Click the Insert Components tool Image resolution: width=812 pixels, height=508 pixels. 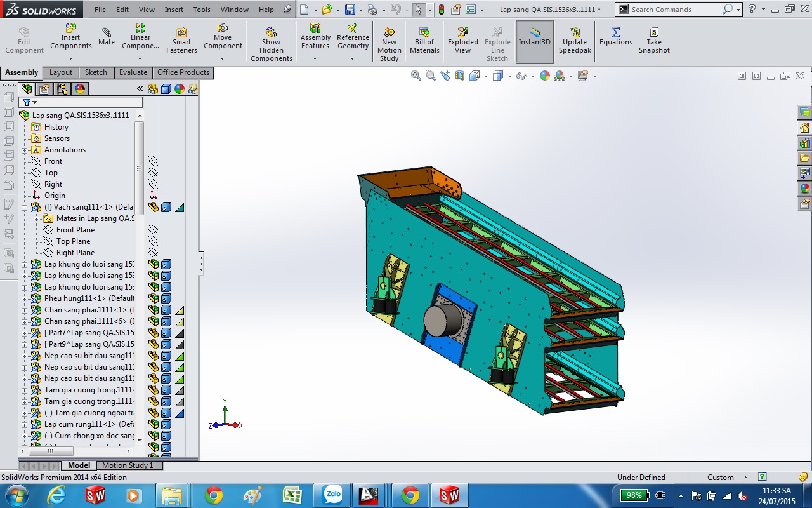71,37
